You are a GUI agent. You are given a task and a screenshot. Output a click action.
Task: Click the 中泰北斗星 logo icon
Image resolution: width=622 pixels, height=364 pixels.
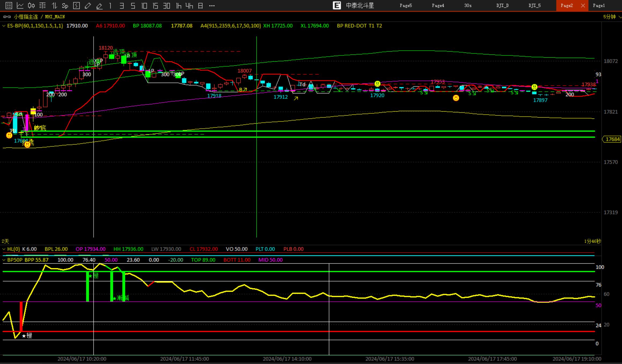[337, 5]
